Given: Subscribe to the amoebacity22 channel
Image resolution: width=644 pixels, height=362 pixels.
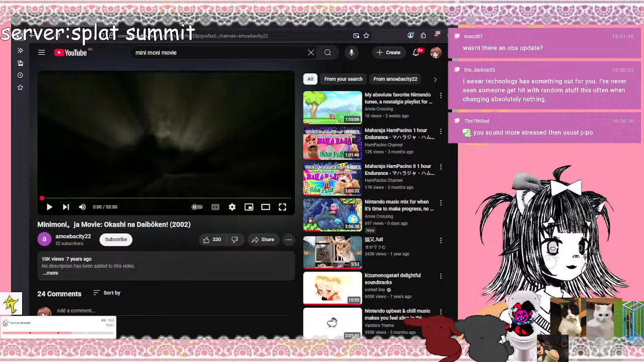Looking at the screenshot, I should click(116, 240).
